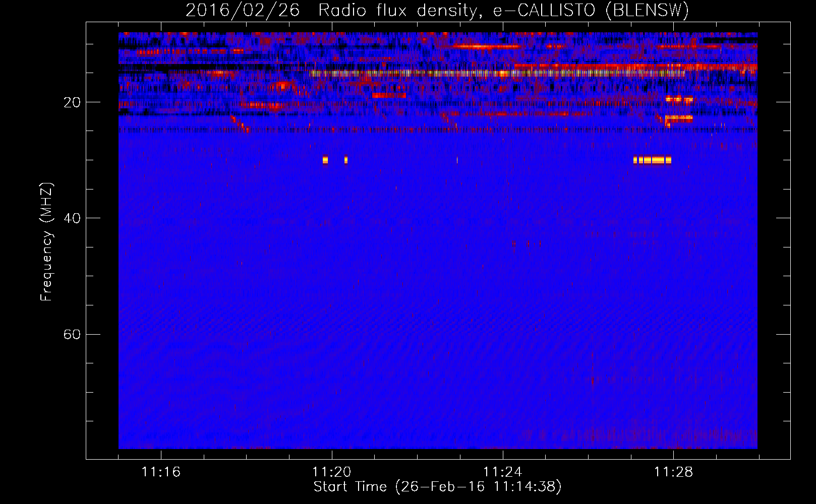This screenshot has width=816, height=504.
Task: Click the '11:16' time tick label
Action: coord(161,472)
